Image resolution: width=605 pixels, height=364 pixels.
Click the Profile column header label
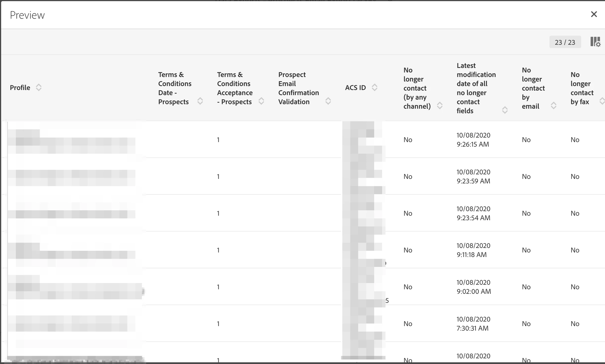click(x=20, y=88)
